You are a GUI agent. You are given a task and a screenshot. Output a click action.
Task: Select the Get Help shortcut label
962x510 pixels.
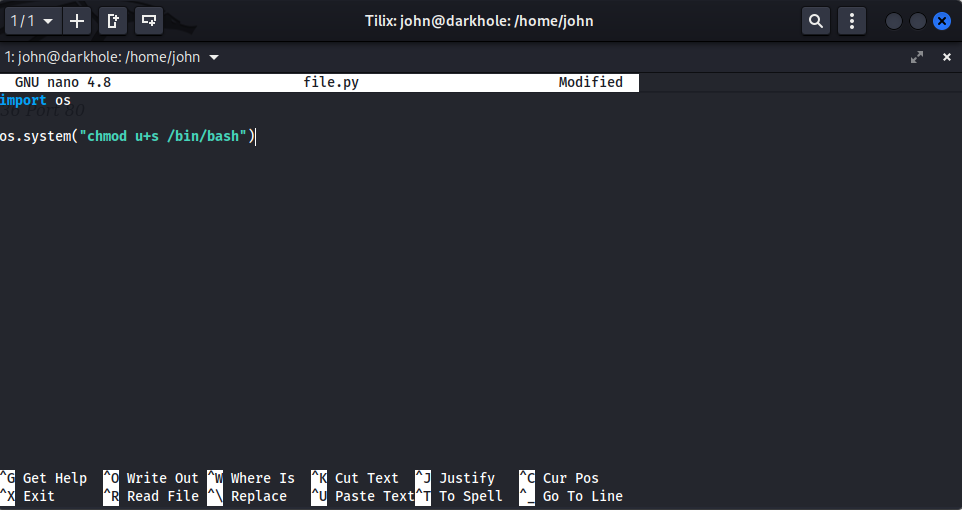pyautogui.click(x=55, y=478)
